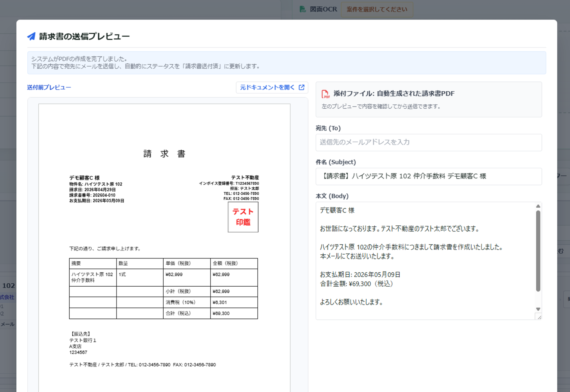Click the 消費税（10%）¥6,301 amount cell
This screenshot has height=392, width=570.
234,302
